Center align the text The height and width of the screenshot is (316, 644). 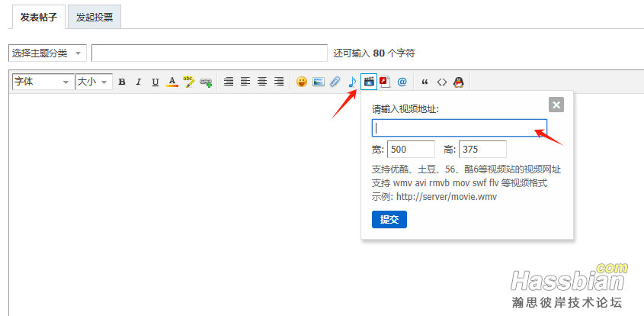click(x=262, y=82)
